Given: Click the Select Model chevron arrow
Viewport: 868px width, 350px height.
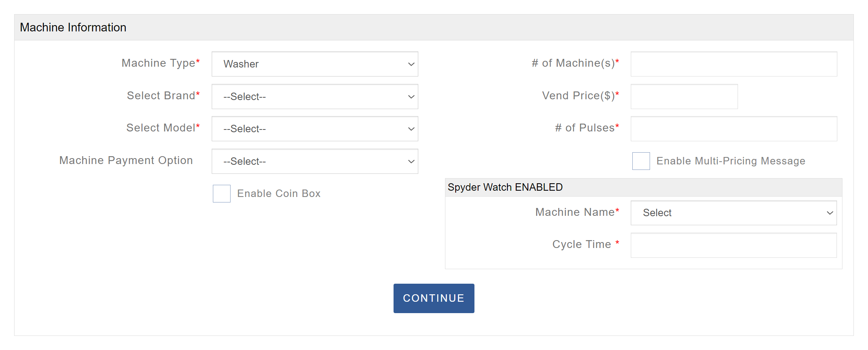Looking at the screenshot, I should [411, 129].
